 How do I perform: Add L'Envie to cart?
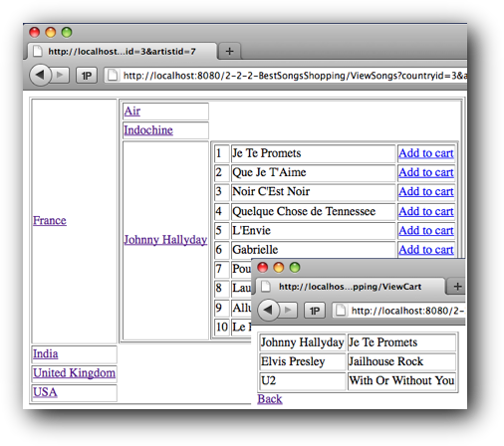click(x=426, y=231)
